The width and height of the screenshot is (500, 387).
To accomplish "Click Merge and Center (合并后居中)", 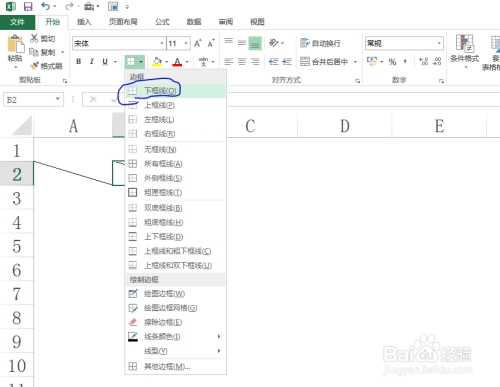I will (x=324, y=62).
